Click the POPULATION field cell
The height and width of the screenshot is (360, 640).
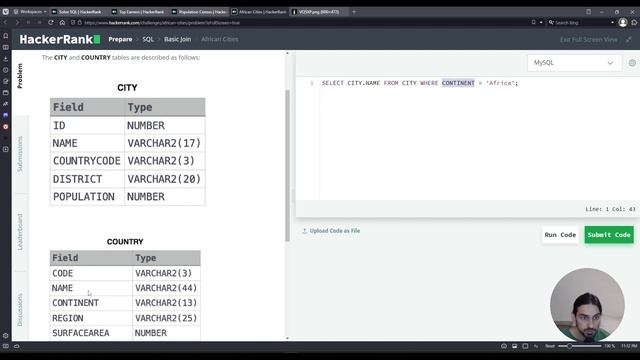[87, 197]
